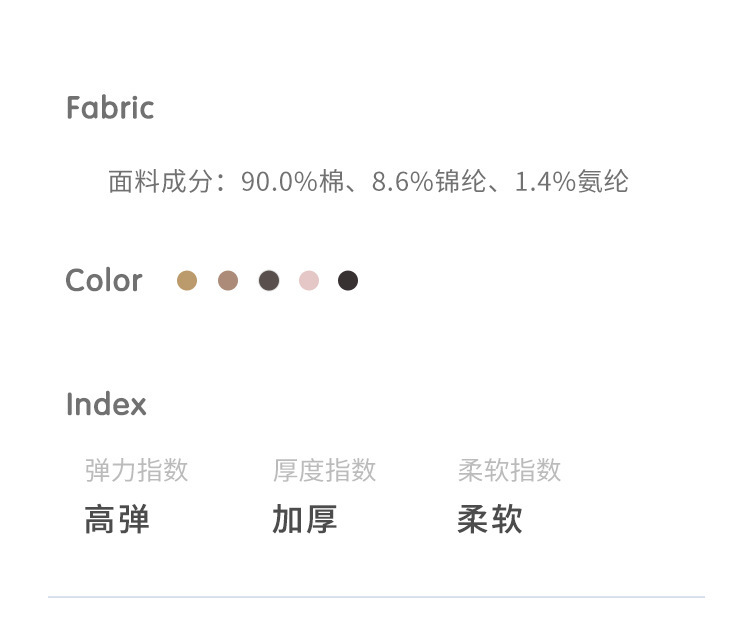Select the tan camel color swatch

click(x=187, y=281)
